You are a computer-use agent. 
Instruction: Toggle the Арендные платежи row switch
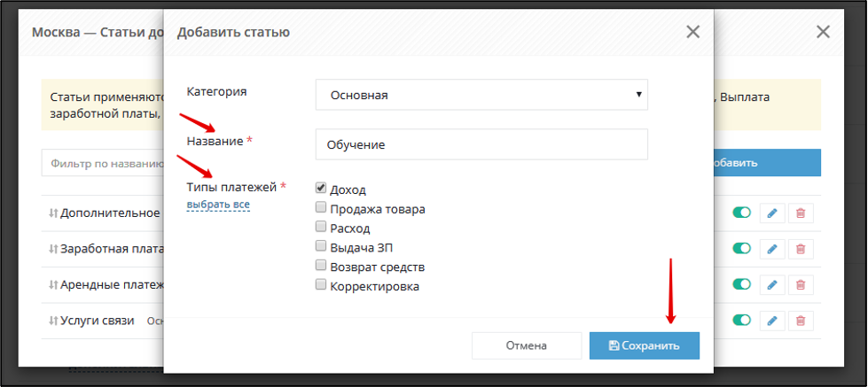pos(742,284)
